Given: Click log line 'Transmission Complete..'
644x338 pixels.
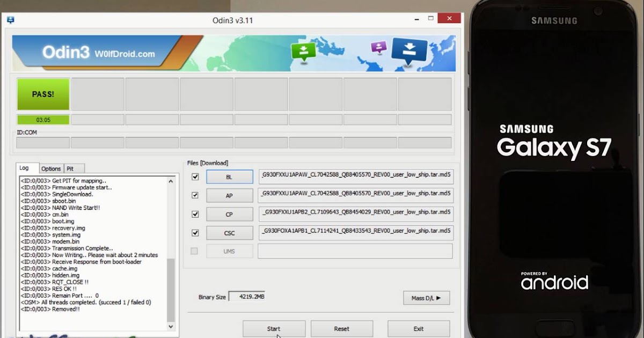Looking at the screenshot, I should tap(67, 248).
